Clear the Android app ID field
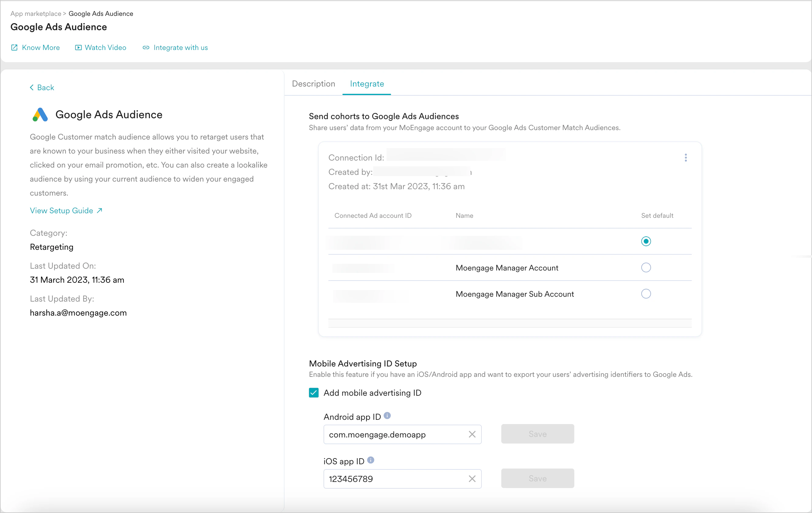Image resolution: width=812 pixels, height=513 pixels. 472,434
